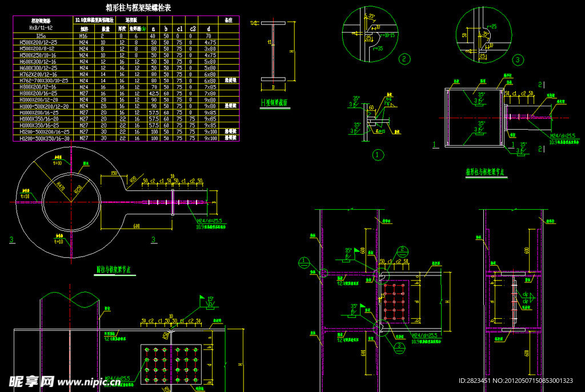Select the H1200~500X350/16-30 table row

45,138
